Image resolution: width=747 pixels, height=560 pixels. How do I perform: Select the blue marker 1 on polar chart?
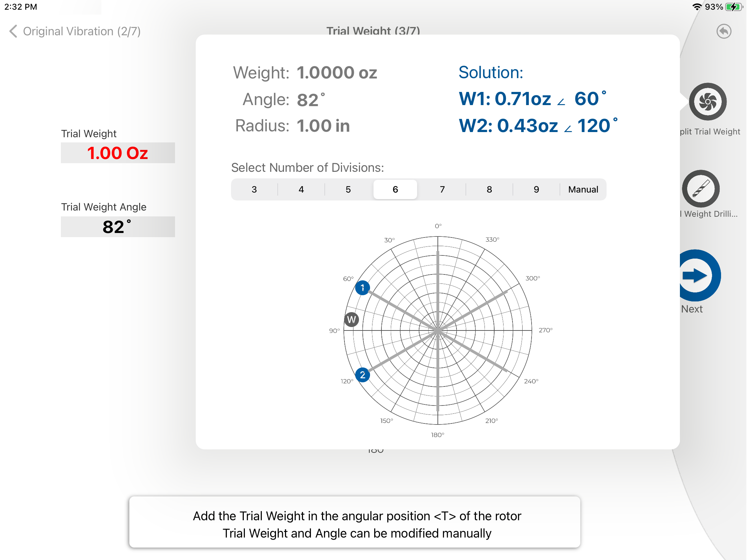point(362,288)
